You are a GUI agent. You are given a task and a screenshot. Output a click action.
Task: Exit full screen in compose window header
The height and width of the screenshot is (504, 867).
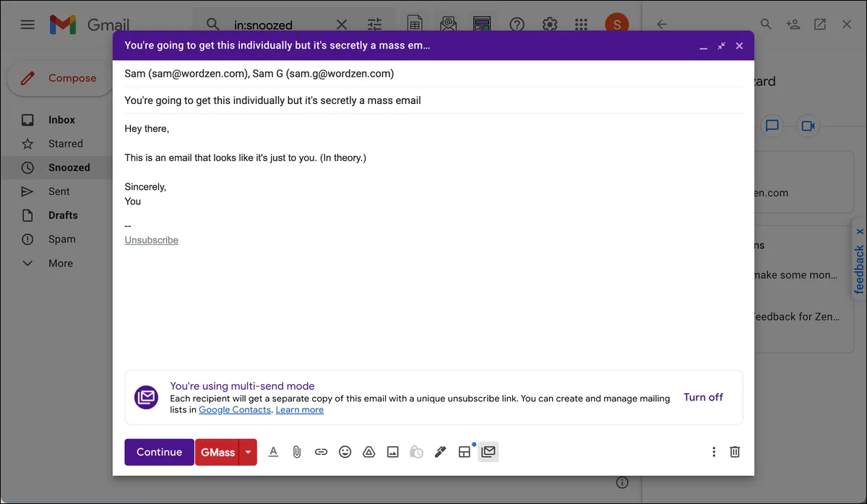(x=721, y=46)
